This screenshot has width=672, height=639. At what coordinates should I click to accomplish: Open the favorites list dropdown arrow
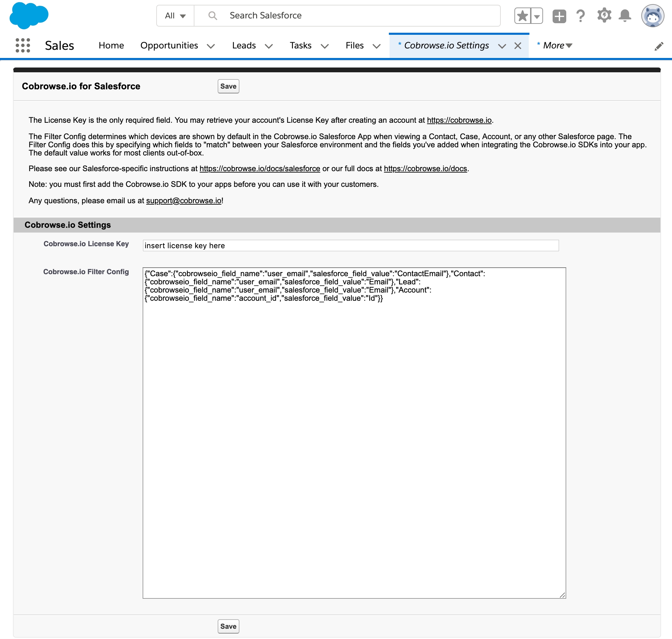tap(537, 16)
